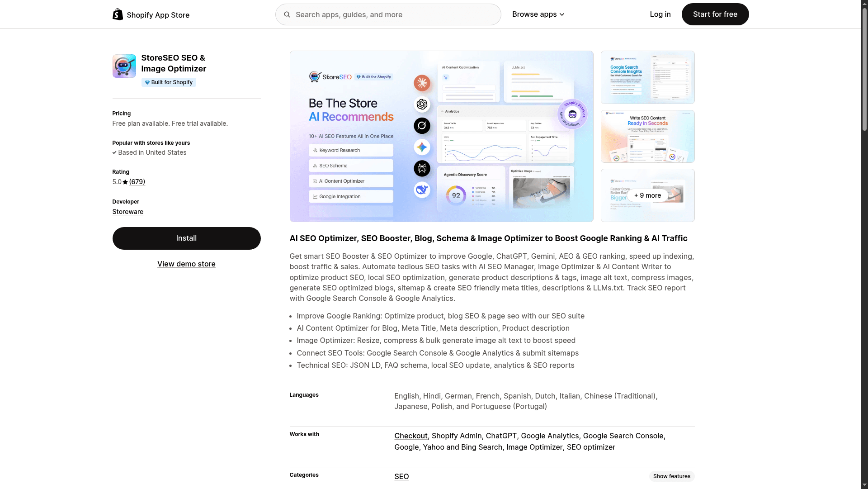Click the Languages row label

pos(304,395)
